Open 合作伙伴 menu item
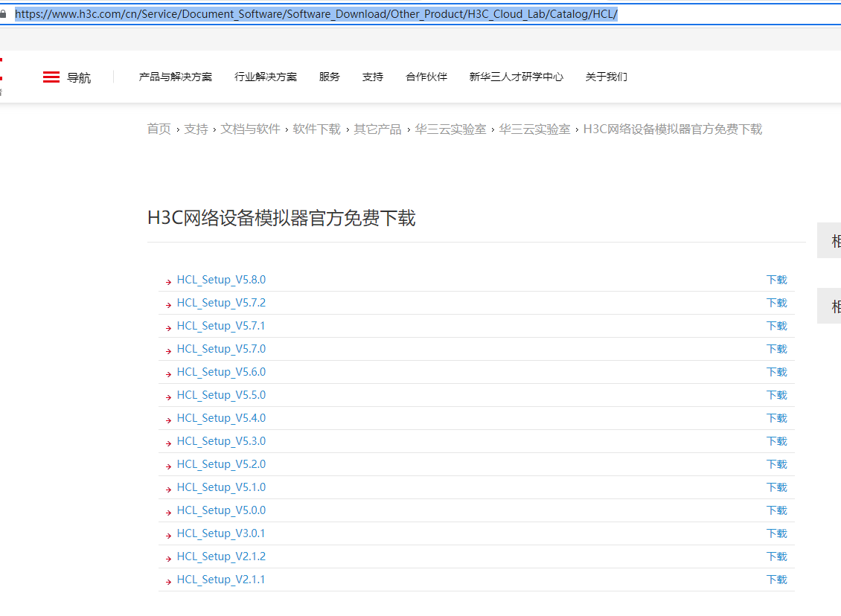 [426, 77]
